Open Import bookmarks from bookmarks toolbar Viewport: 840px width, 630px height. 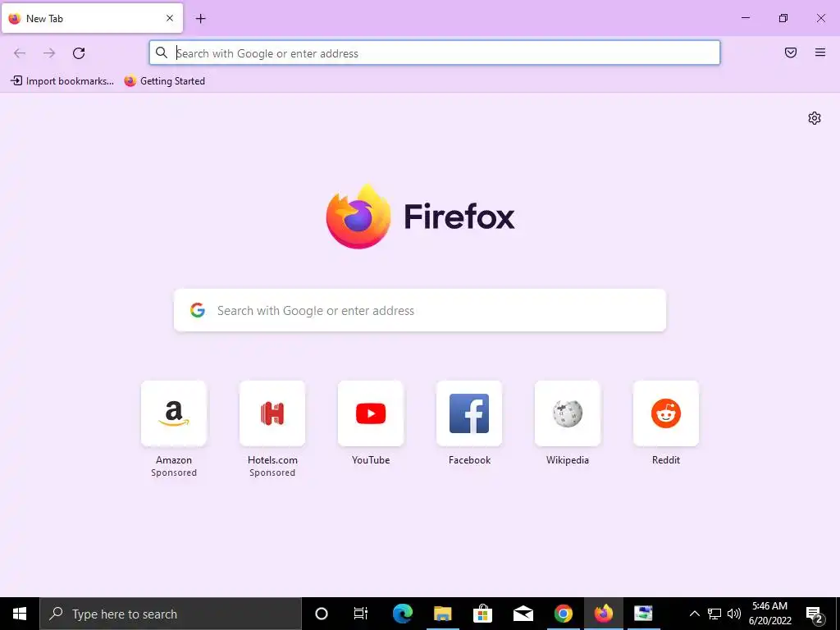(x=62, y=81)
